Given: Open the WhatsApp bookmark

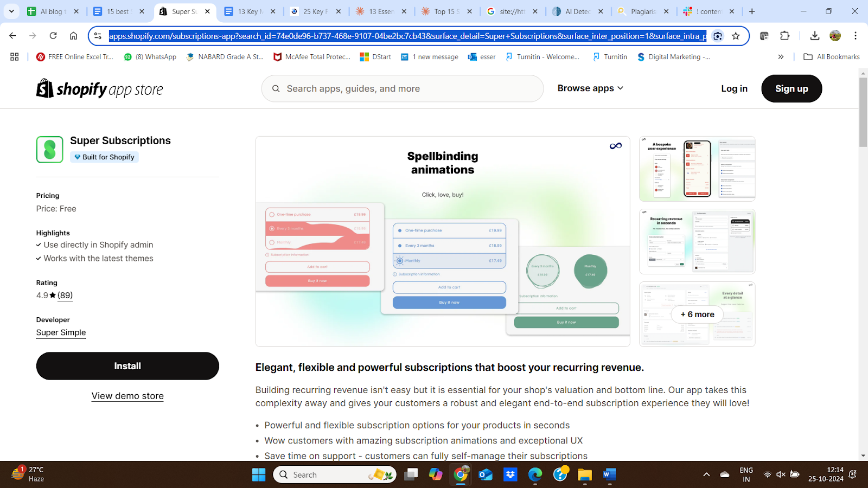Looking at the screenshot, I should tap(150, 56).
